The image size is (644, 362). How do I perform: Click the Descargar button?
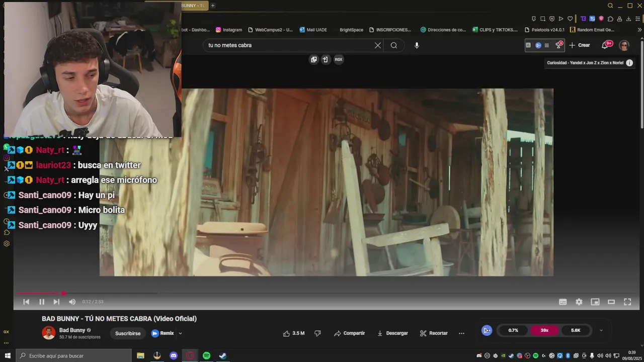pos(392,333)
